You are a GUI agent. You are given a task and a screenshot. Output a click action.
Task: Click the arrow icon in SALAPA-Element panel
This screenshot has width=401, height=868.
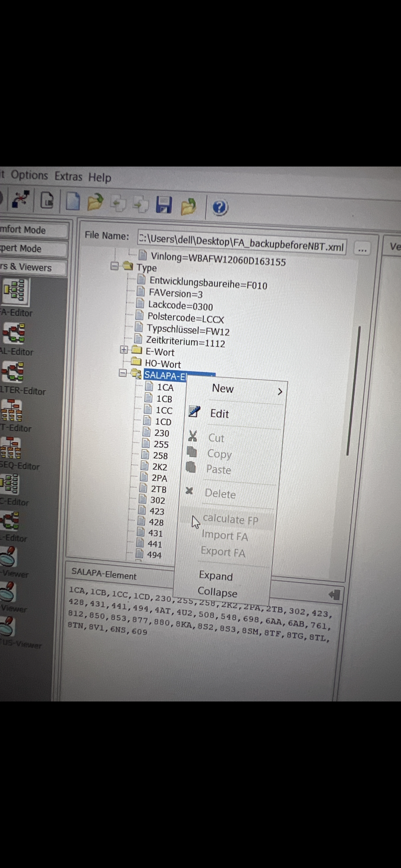(334, 594)
